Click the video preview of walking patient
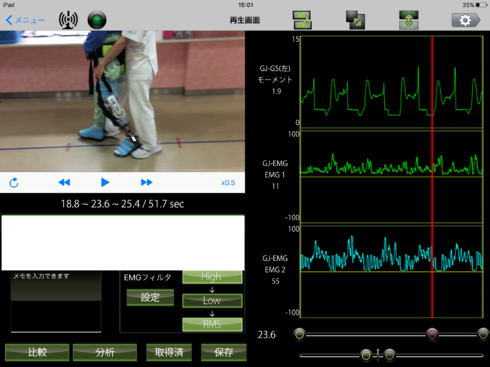490x367 pixels. pos(122,101)
